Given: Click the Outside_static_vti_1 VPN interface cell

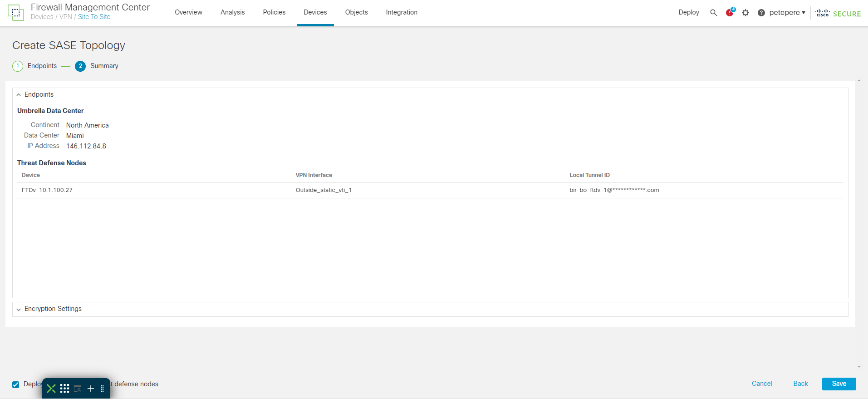Looking at the screenshot, I should coord(324,190).
